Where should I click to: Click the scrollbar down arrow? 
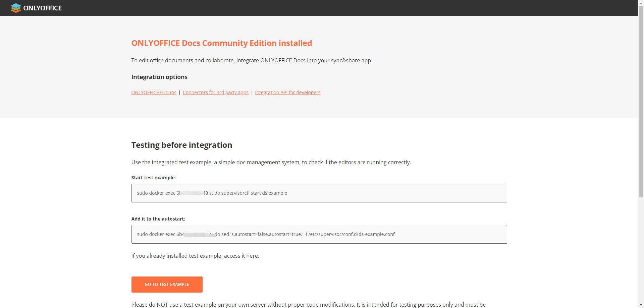tap(641, 305)
